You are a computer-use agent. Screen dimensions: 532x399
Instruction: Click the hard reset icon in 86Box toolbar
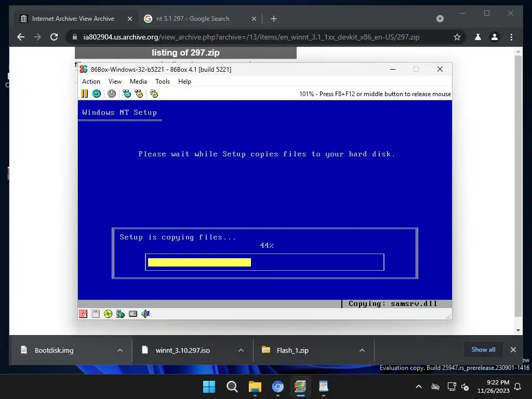coord(97,94)
